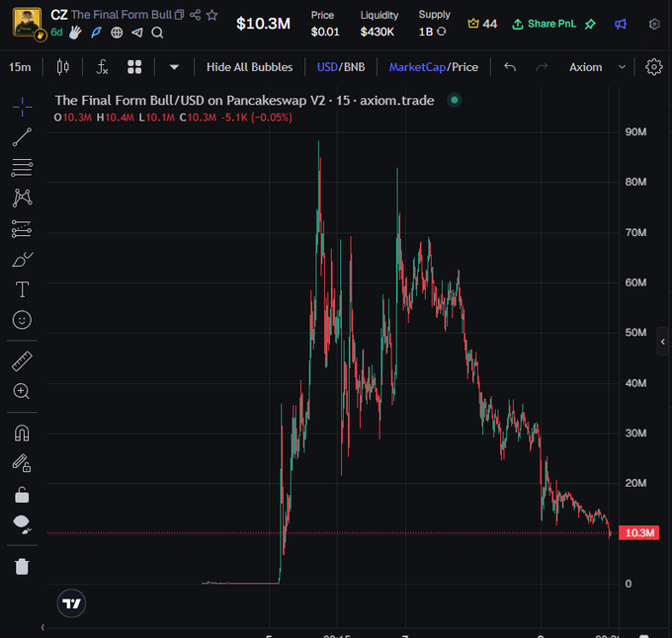Screen dimensions: 672x638
Task: Expand the toolbar dropdown arrow
Action: [174, 67]
